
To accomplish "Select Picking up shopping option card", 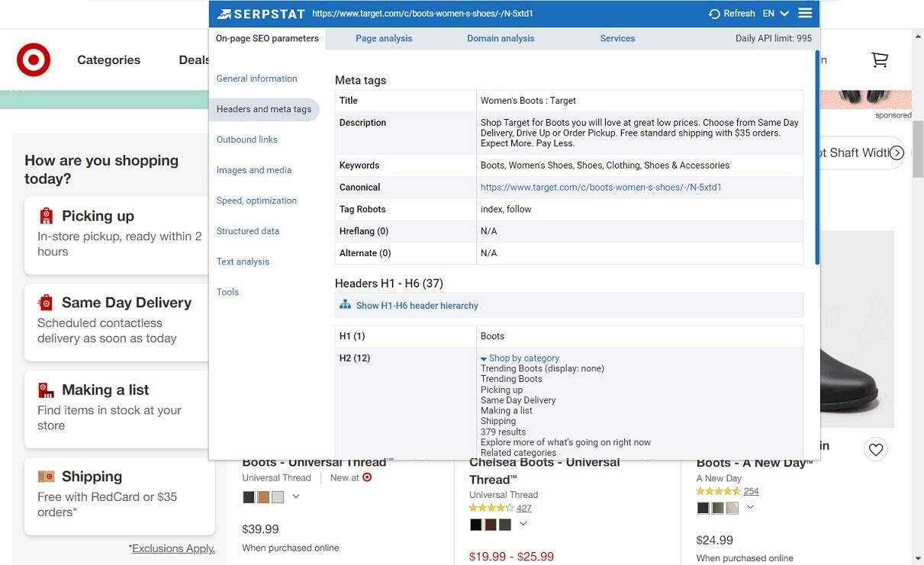I will click(116, 235).
